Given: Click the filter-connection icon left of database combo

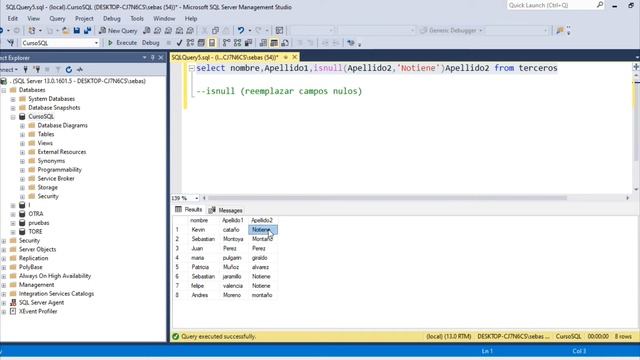Looking at the screenshot, I should click(x=11, y=43).
